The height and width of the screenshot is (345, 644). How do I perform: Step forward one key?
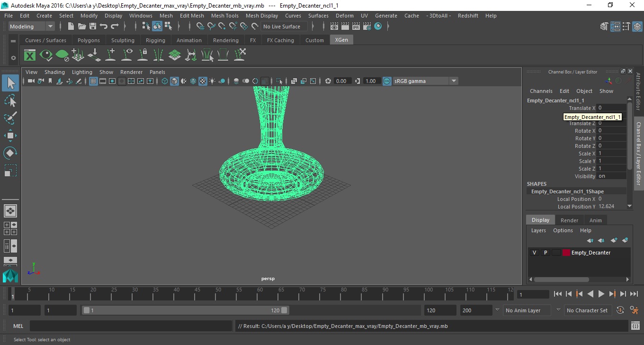612,294
